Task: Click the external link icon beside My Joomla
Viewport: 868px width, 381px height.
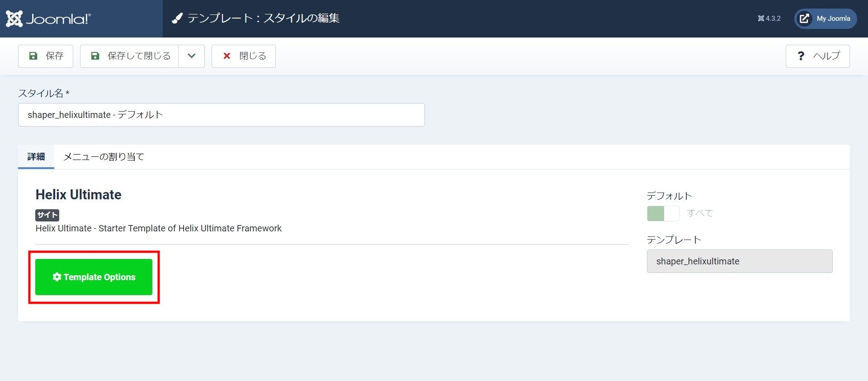Action: (x=804, y=19)
